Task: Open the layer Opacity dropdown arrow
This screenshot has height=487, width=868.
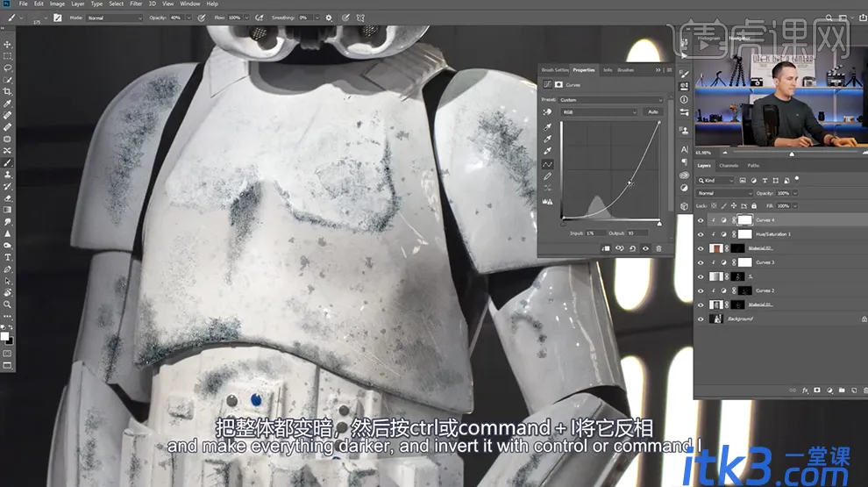Action: [x=795, y=193]
